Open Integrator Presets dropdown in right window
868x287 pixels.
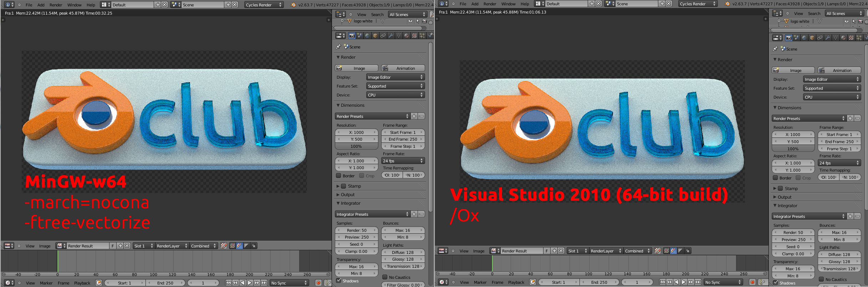(x=809, y=216)
